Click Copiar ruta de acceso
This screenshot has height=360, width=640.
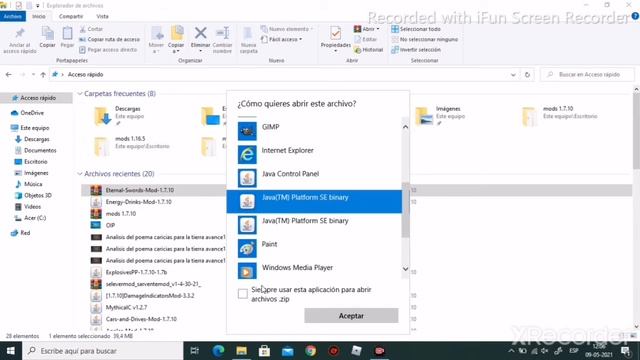pos(109,39)
